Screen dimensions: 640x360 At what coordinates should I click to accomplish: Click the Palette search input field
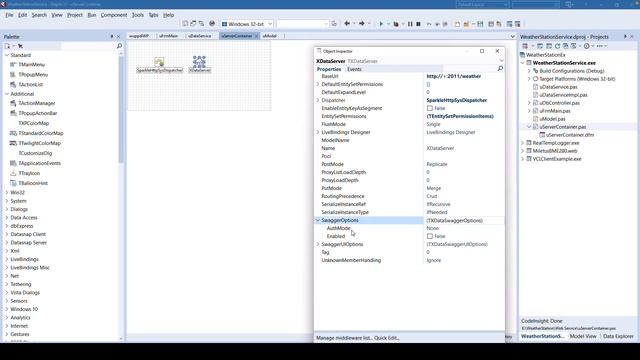coord(88,46)
